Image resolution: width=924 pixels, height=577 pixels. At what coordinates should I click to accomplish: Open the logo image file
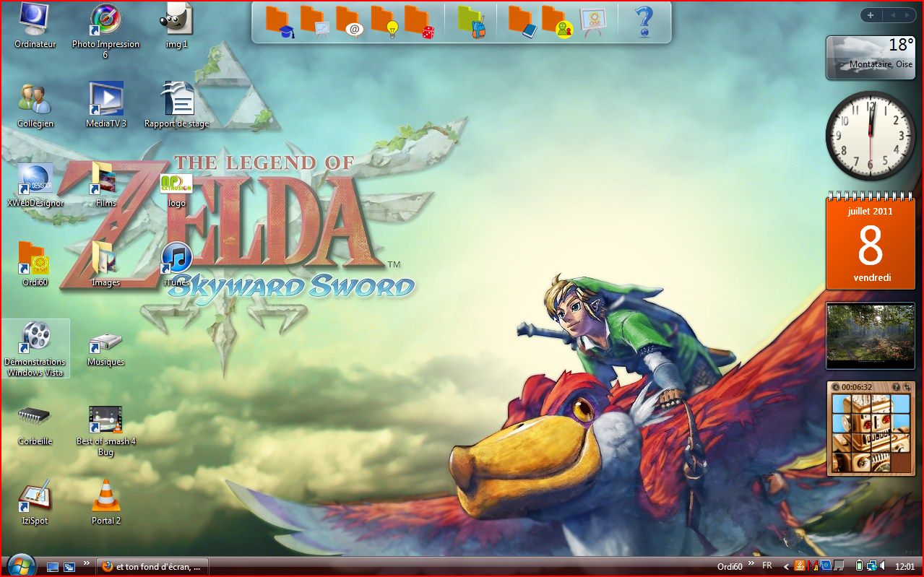tap(176, 189)
